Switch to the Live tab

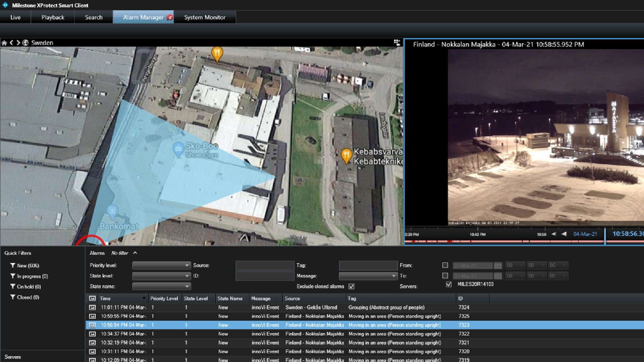point(15,17)
